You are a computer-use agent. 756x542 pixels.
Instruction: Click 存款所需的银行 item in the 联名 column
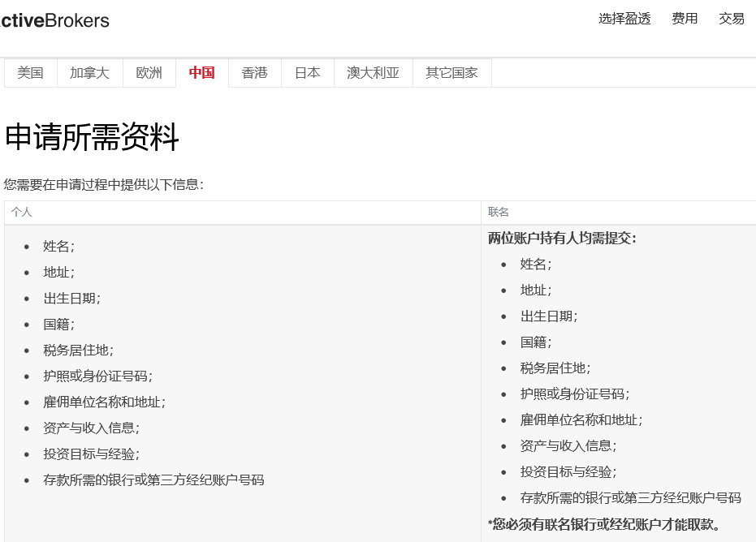(630, 498)
